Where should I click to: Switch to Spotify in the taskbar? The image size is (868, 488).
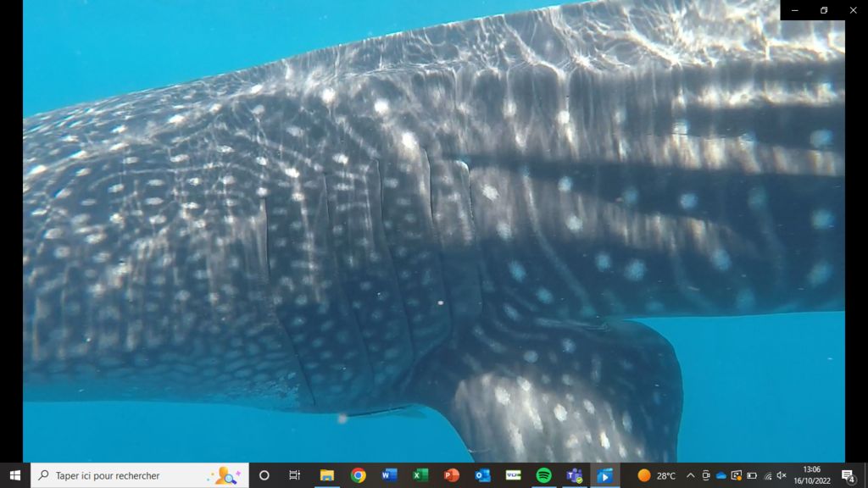coord(544,475)
